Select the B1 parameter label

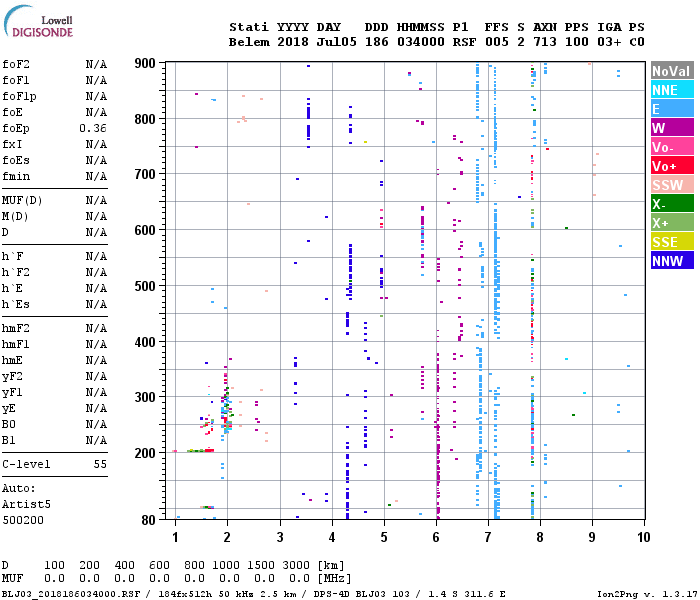pyautogui.click(x=9, y=440)
